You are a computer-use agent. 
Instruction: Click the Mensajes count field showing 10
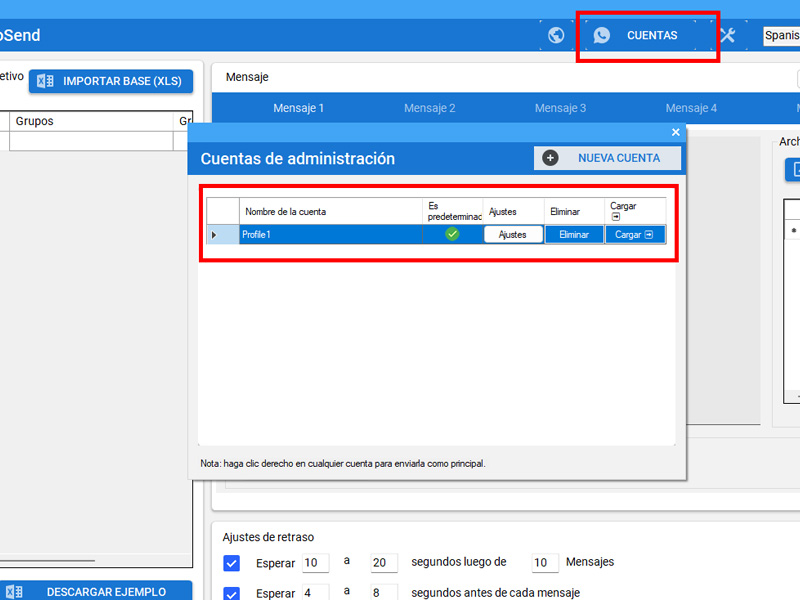click(x=544, y=563)
